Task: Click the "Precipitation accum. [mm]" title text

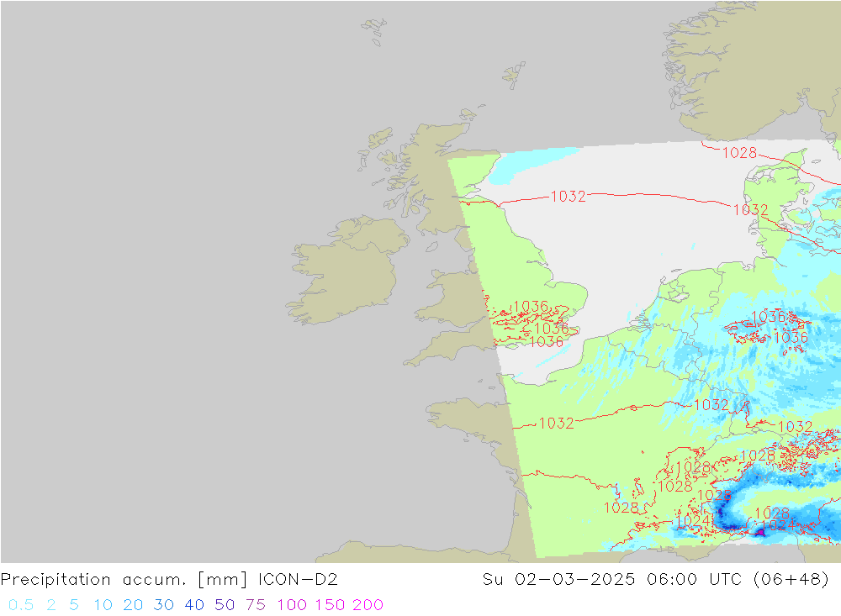Action: point(124,580)
